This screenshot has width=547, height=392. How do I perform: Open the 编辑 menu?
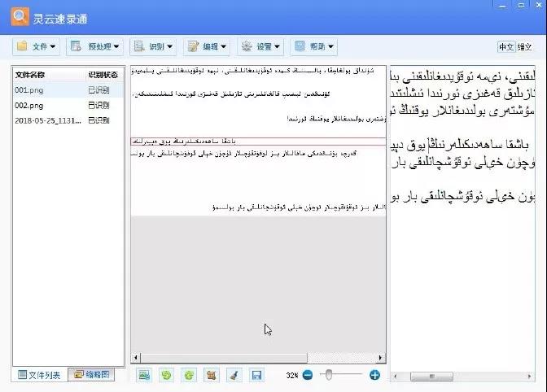click(x=206, y=46)
